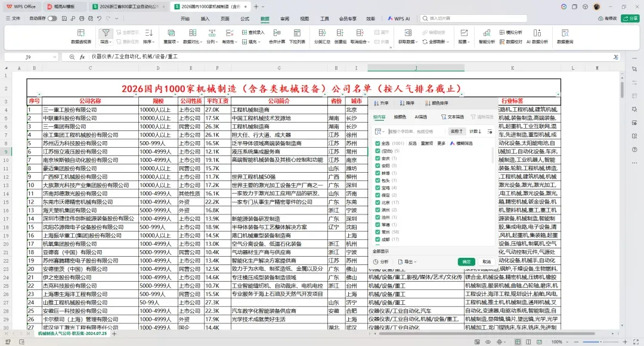Click 升序 ascending sort in filter panel

click(x=381, y=103)
